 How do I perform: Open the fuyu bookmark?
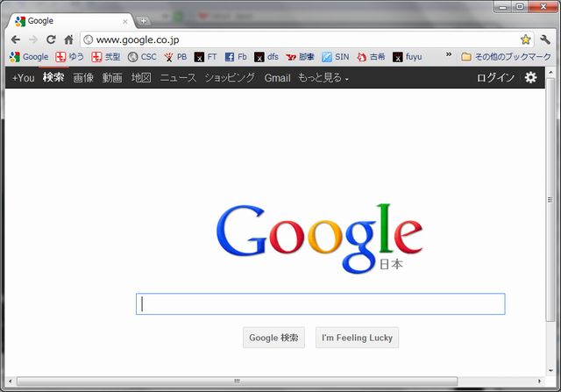point(407,56)
